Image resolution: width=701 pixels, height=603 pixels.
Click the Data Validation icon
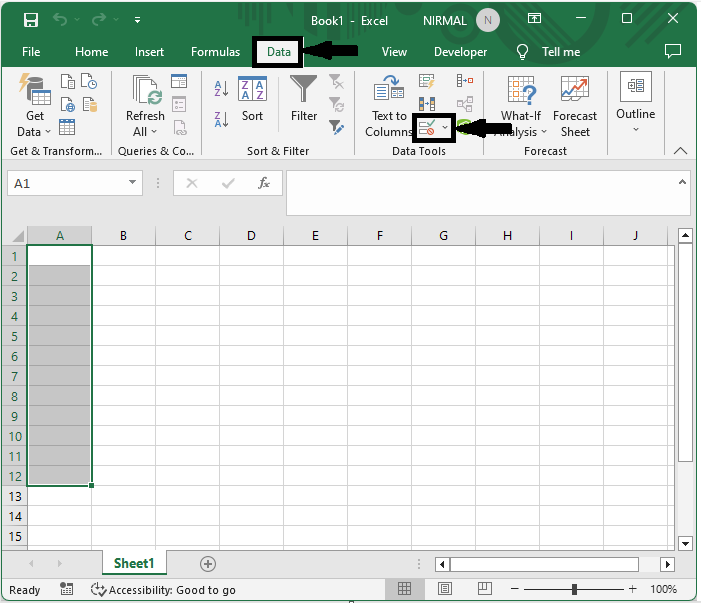(x=427, y=128)
